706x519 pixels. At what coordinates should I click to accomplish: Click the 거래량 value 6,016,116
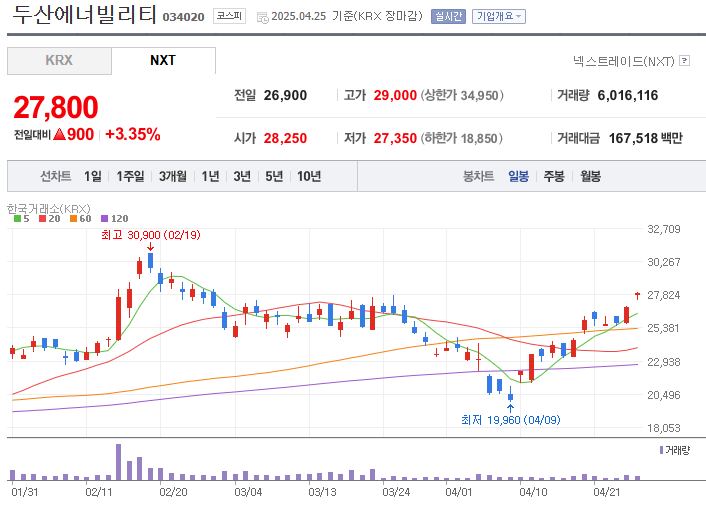coord(628,95)
